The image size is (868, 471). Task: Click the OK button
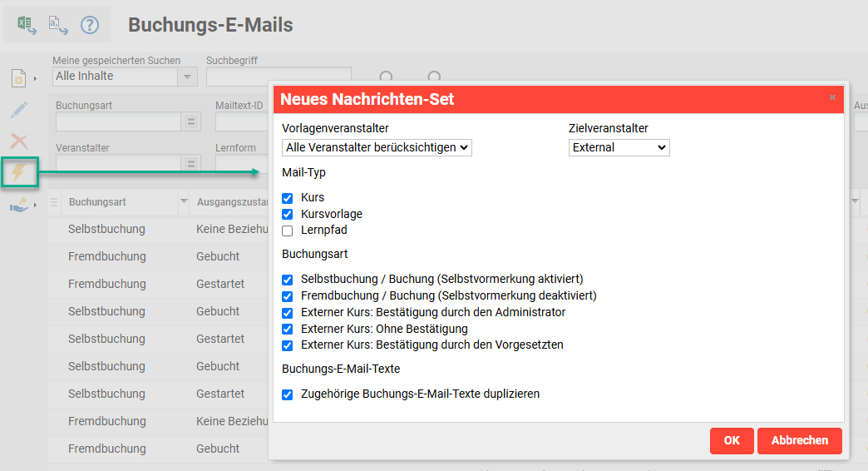click(x=732, y=440)
